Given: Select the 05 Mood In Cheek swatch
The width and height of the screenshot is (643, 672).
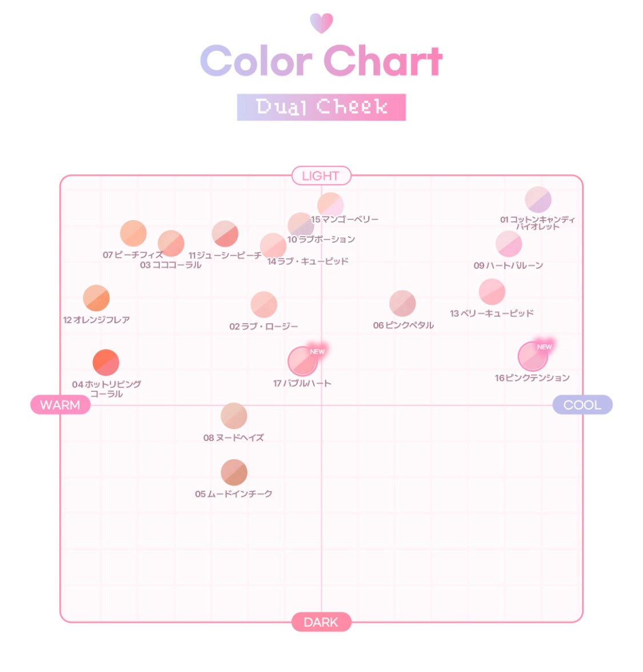Looking at the screenshot, I should click(234, 472).
